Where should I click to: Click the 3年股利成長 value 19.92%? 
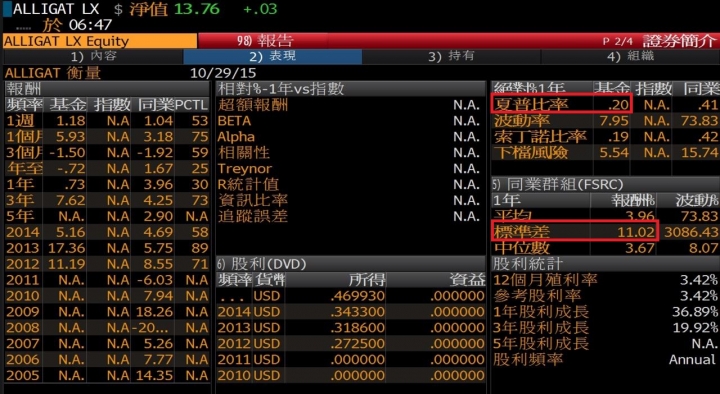tap(695, 327)
